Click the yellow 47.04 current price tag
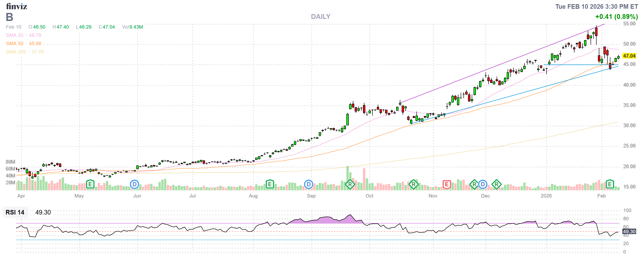The image size is (644, 259). (x=629, y=56)
